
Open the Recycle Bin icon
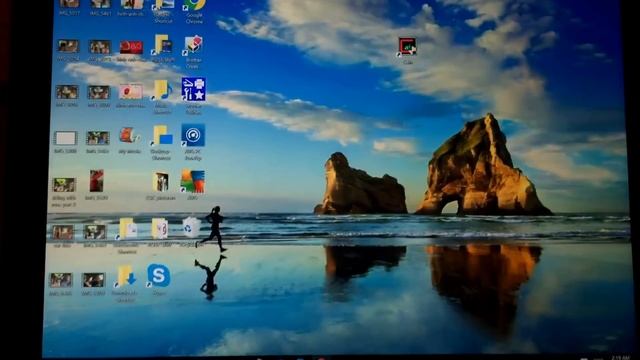191,227
